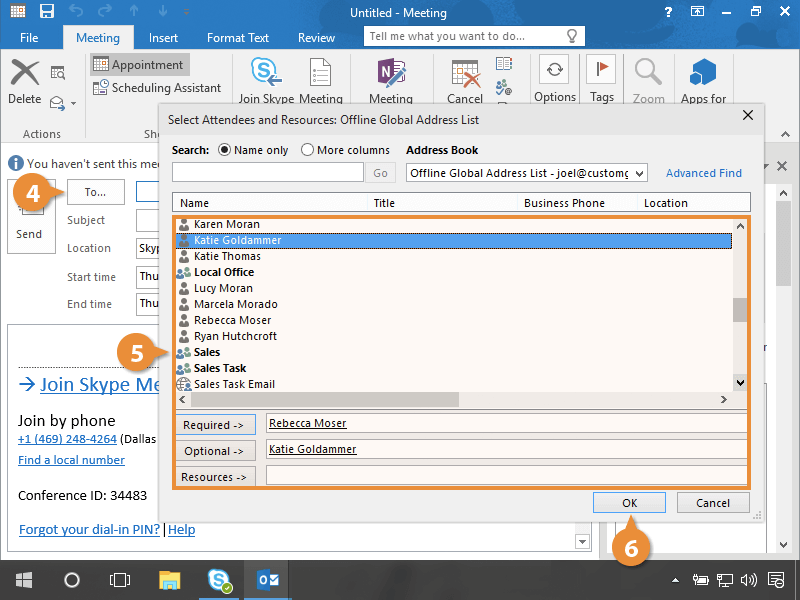The height and width of the screenshot is (600, 800).
Task: Open the Address Book dropdown list
Action: pyautogui.click(x=639, y=173)
